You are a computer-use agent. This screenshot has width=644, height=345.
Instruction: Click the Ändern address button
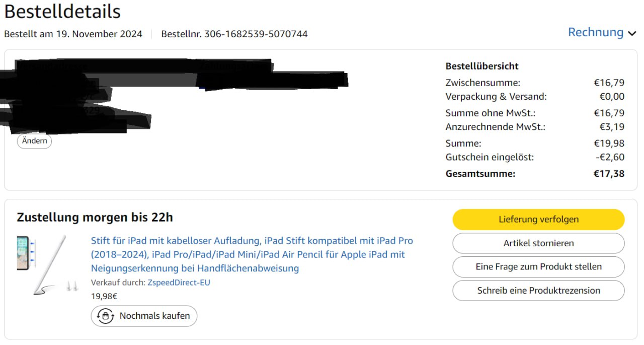pyautogui.click(x=35, y=141)
